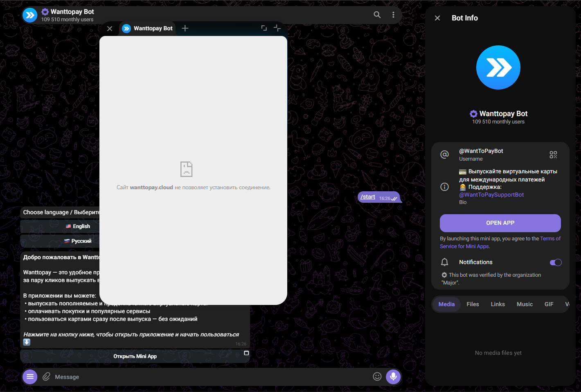
Task: Select the Wanttopay Bot mini app tab
Action: click(x=148, y=28)
